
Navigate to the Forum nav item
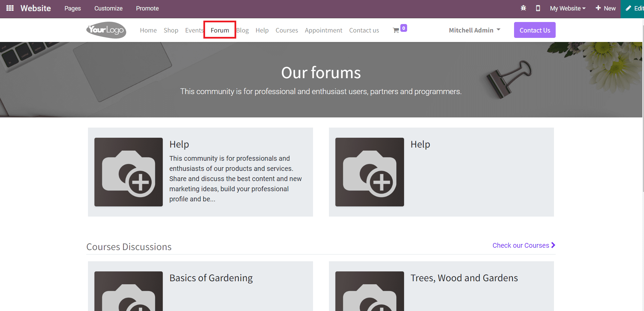219,30
